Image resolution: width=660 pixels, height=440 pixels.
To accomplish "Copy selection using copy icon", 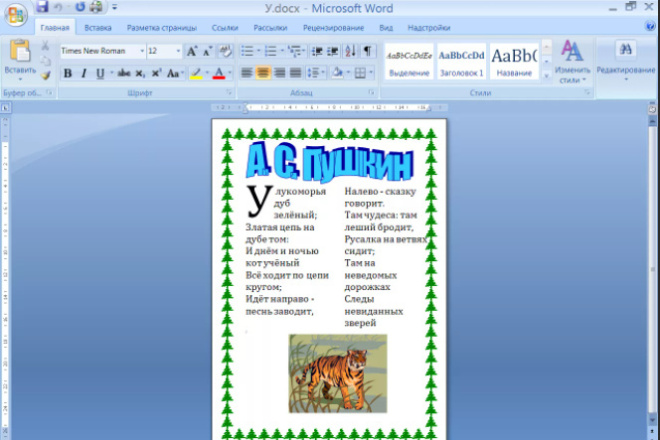I will coord(45,61).
